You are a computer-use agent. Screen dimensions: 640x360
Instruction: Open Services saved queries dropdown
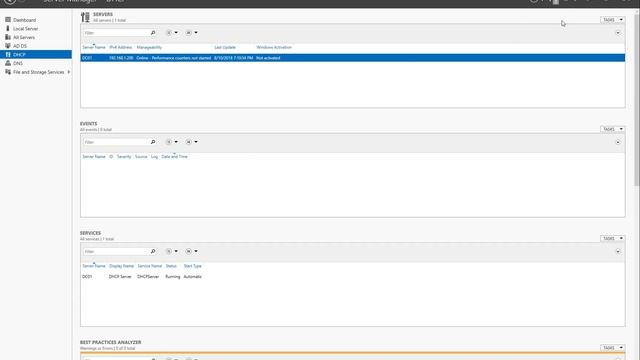click(191, 251)
